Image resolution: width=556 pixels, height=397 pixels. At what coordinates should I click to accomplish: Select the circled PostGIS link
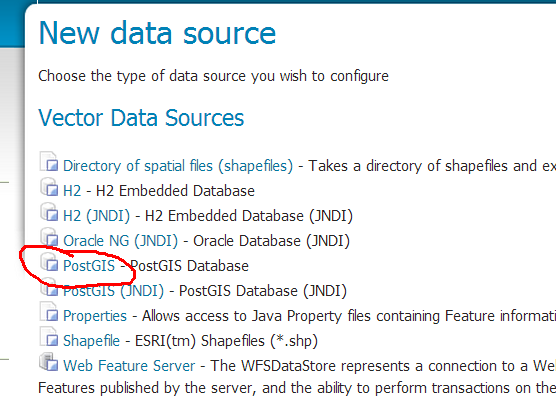coord(89,266)
